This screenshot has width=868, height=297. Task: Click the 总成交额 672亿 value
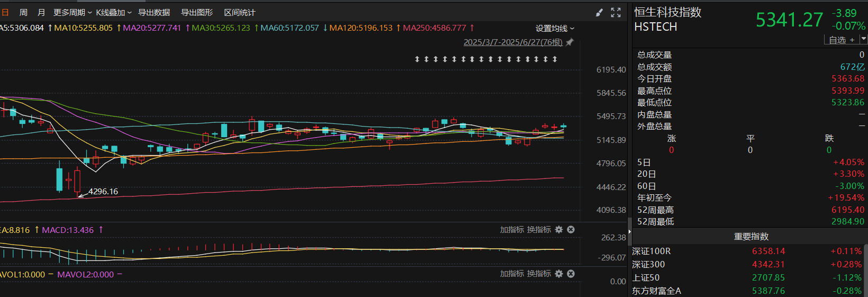pyautogui.click(x=852, y=67)
